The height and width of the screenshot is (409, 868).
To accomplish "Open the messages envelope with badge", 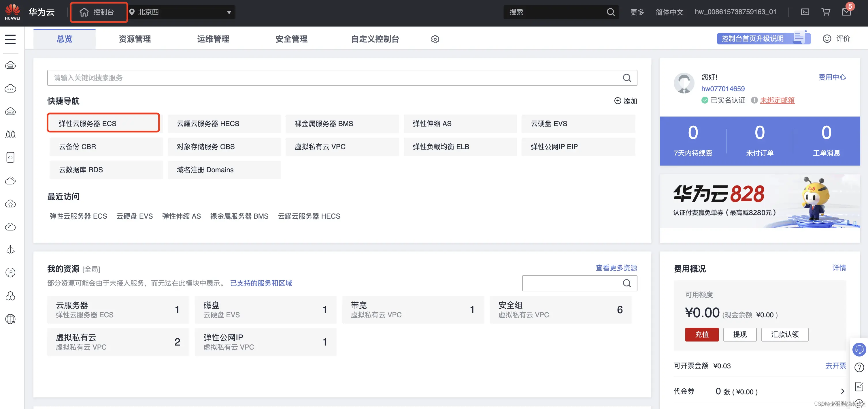I will tap(846, 12).
